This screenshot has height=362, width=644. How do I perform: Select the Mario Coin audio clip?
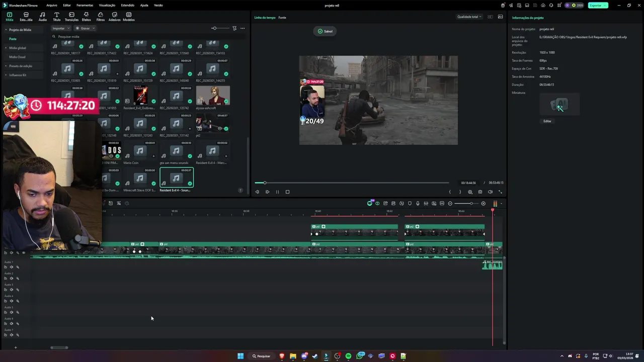[x=140, y=150]
